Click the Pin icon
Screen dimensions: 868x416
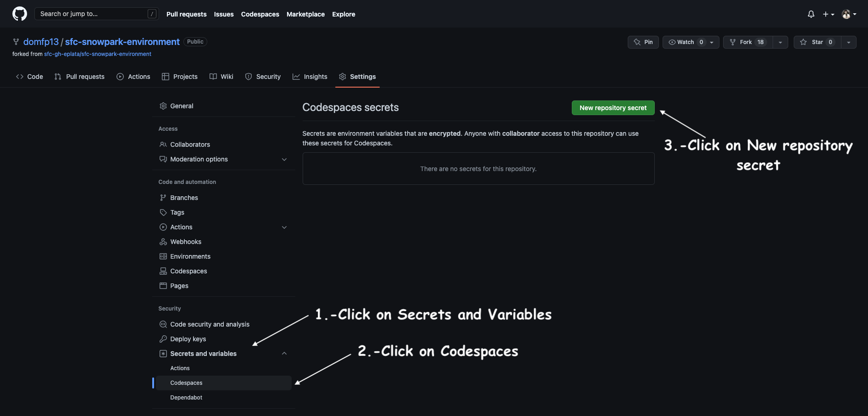(x=637, y=42)
